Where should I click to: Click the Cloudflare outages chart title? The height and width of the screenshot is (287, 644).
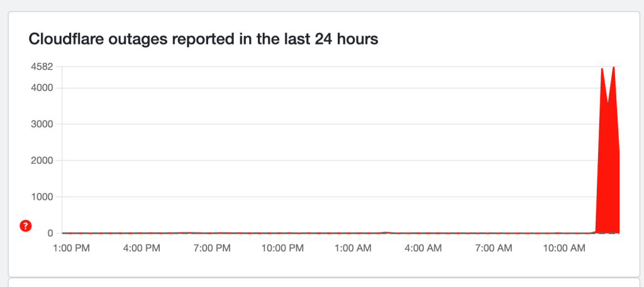point(204,40)
